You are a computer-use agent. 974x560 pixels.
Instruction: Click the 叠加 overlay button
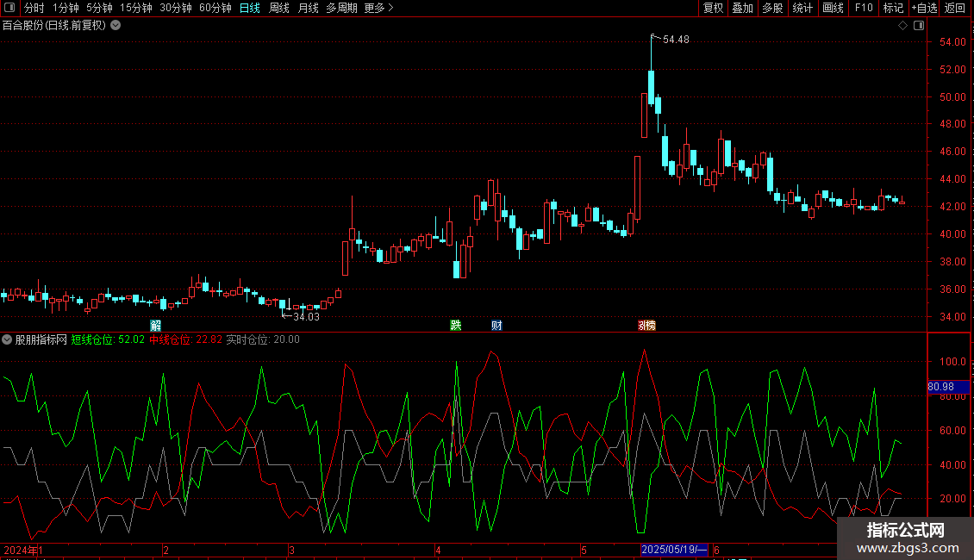pos(743,8)
